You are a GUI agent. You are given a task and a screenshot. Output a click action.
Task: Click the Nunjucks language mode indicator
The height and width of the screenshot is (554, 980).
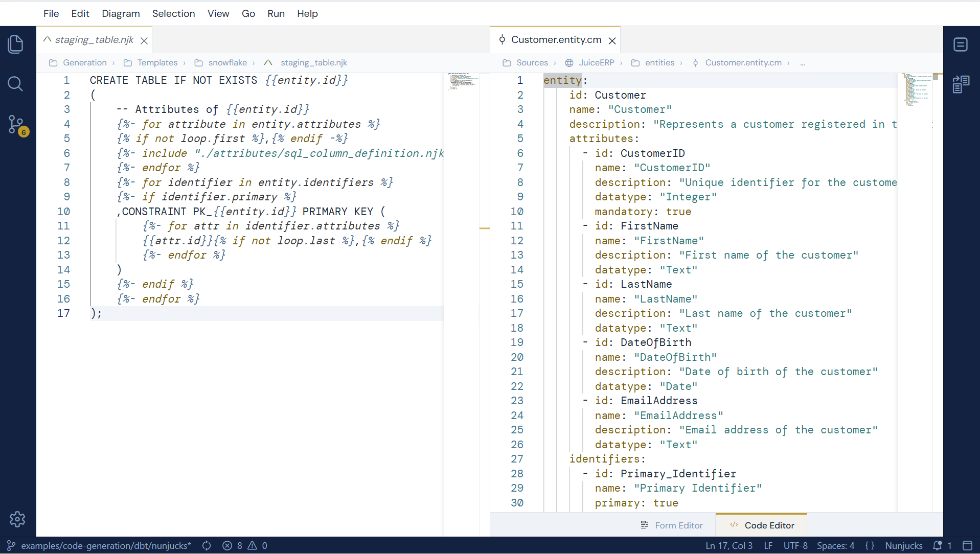coord(904,545)
